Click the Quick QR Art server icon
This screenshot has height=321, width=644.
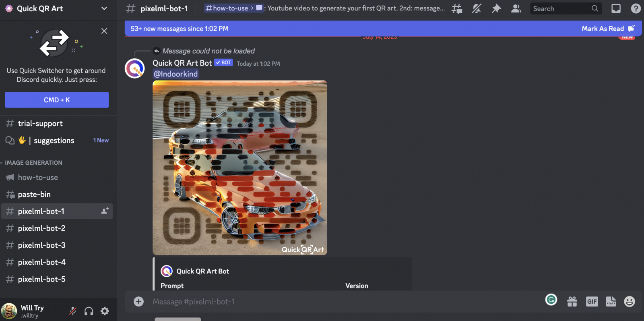click(x=9, y=8)
